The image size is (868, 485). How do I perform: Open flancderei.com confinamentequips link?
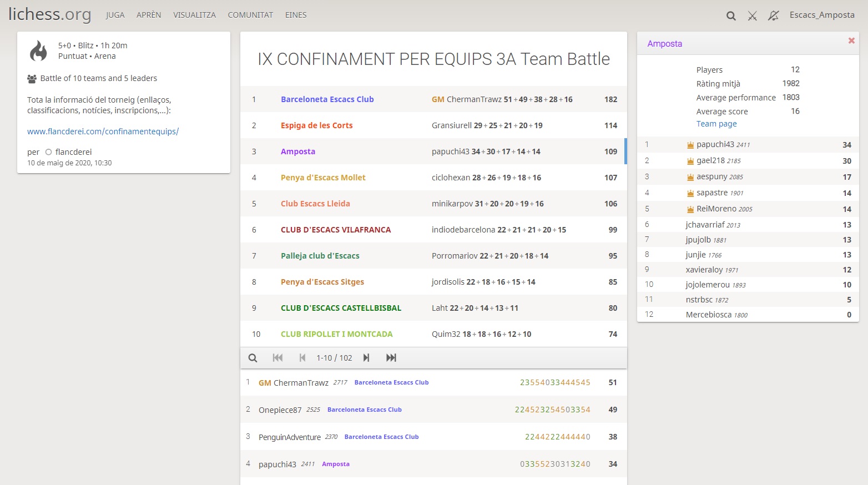(103, 132)
